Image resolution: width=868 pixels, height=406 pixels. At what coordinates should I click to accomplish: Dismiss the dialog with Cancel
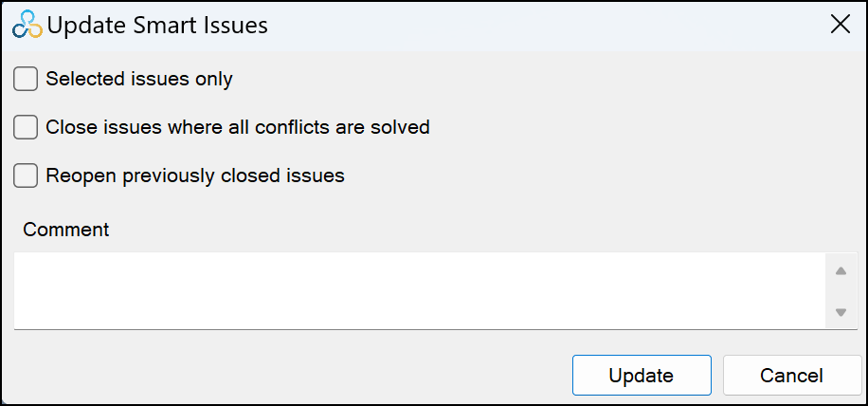click(791, 375)
